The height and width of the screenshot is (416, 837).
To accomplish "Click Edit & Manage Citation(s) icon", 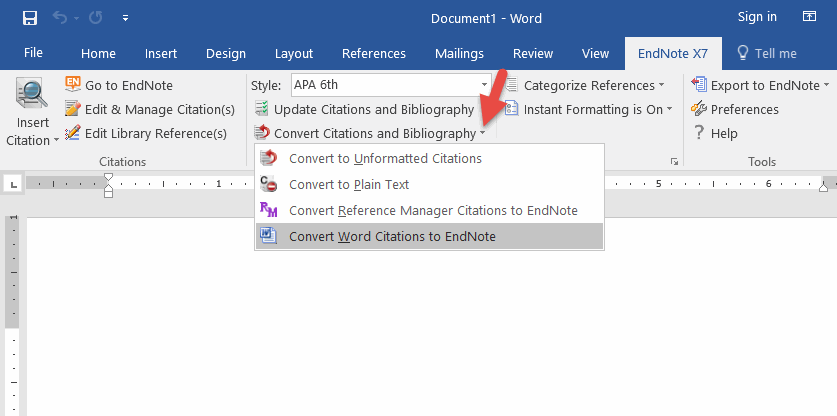I will point(74,109).
